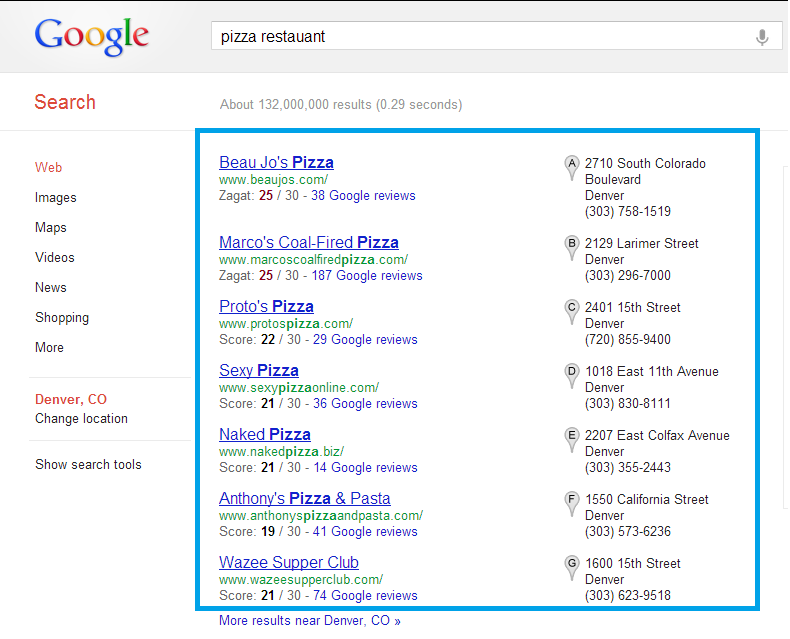Click map pin A for Beau Jo's Pizza
This screenshot has height=639, width=790.
[x=572, y=168]
